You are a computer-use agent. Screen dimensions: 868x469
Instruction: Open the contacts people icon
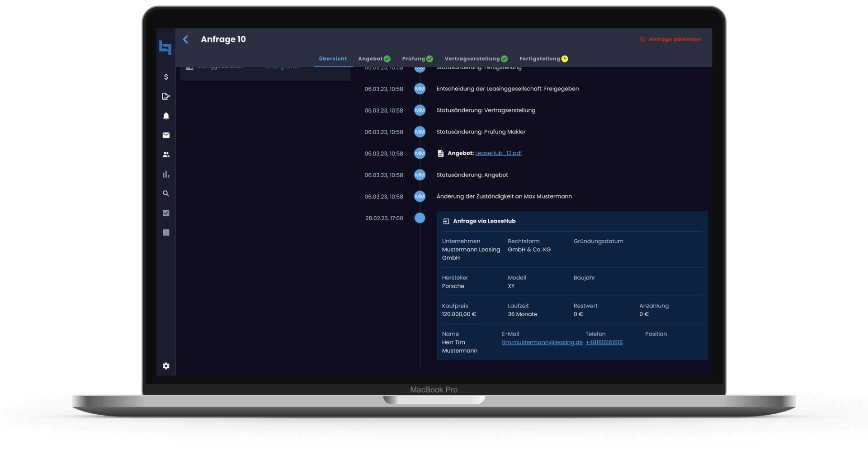pyautogui.click(x=166, y=155)
